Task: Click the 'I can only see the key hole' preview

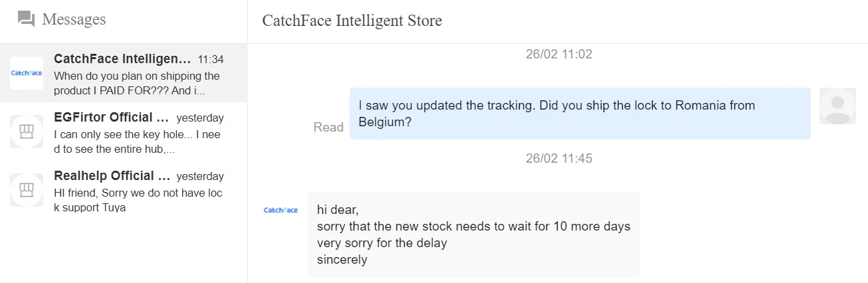Action: (x=138, y=142)
